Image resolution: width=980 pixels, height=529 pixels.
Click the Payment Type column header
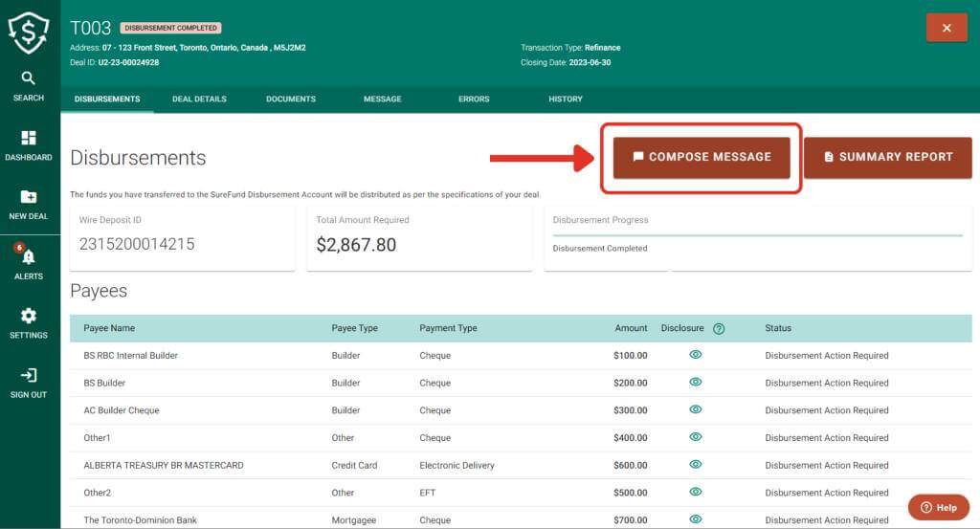point(448,328)
